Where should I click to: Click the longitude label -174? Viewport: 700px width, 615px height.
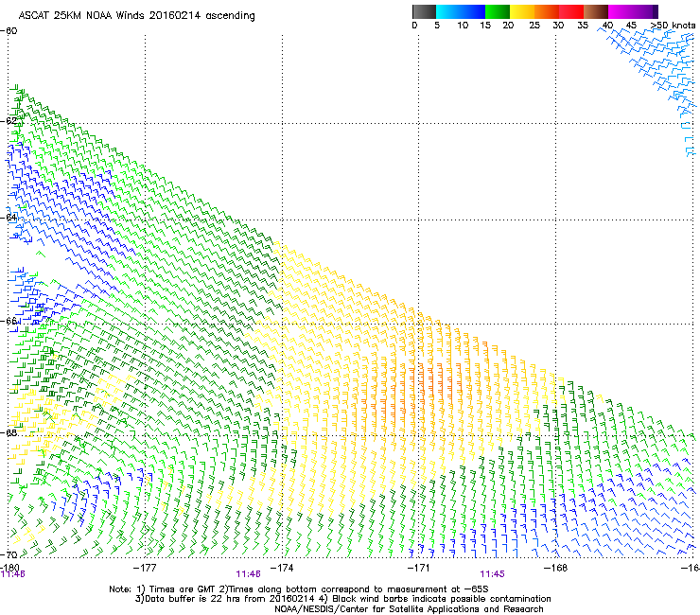[x=282, y=568]
